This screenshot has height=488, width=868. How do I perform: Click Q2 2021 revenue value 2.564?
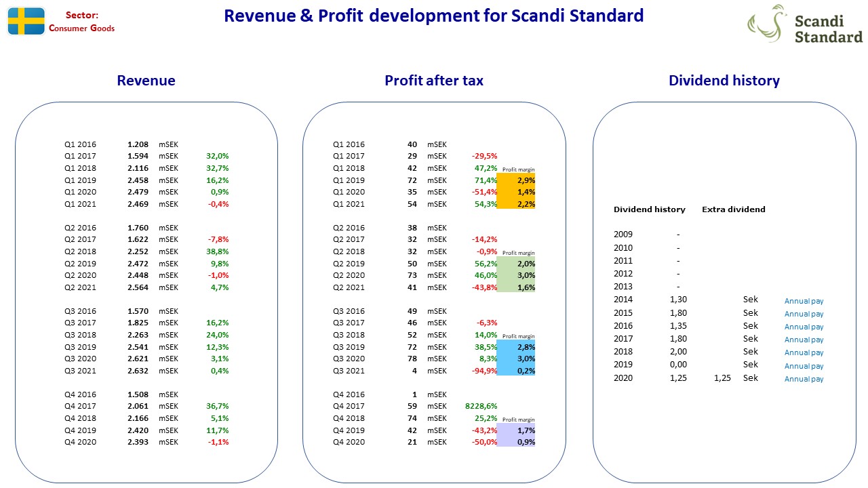(138, 287)
